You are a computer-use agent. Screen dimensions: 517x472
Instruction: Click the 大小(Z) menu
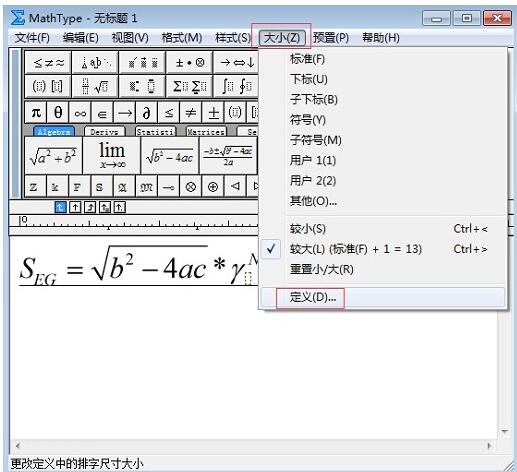[282, 38]
